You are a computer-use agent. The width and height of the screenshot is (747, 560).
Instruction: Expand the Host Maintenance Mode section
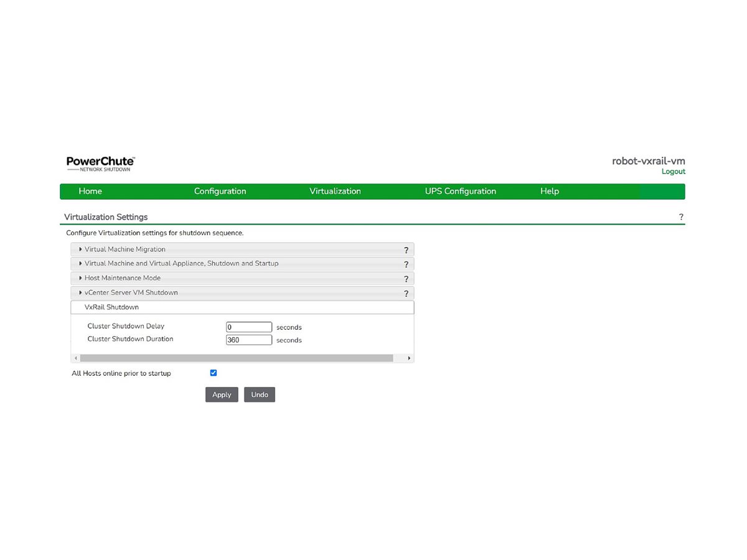coord(122,278)
